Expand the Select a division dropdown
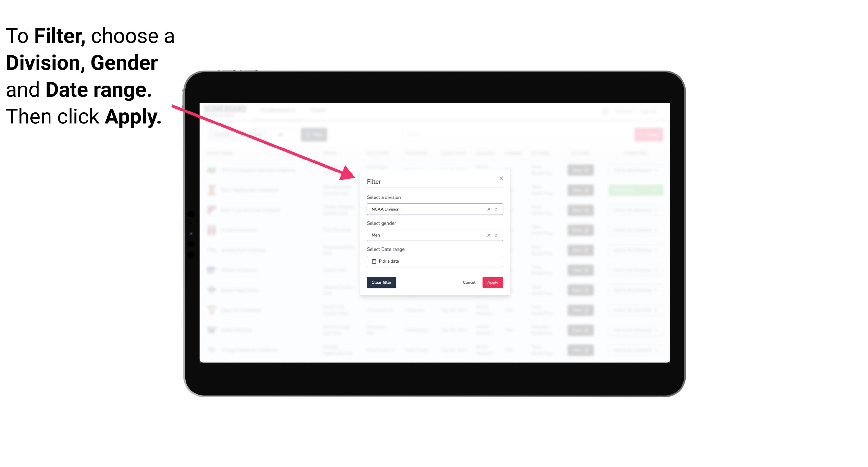This screenshot has height=467, width=868. point(496,209)
